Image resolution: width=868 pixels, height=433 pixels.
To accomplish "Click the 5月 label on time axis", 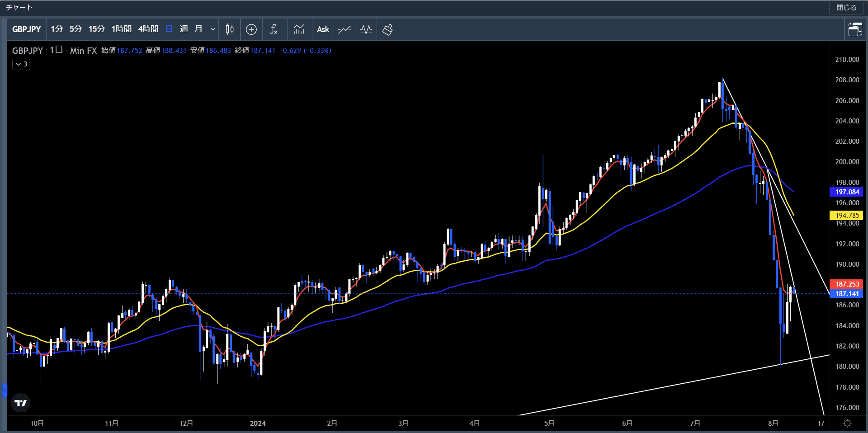I will pos(549,424).
